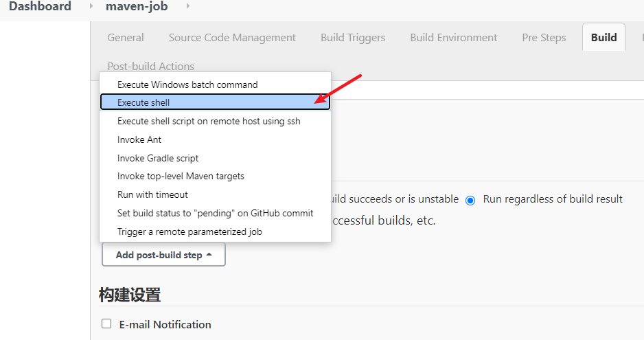The image size is (644, 340).
Task: Choose Execute shell from the menu
Action: pos(215,102)
